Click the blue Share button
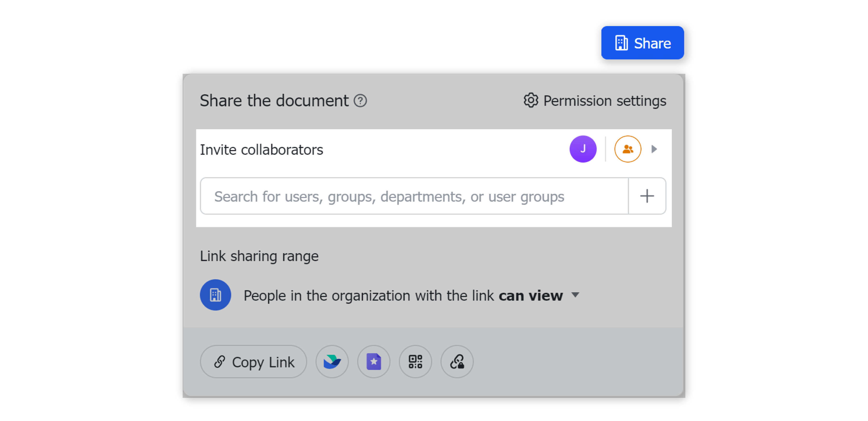 pos(642,42)
